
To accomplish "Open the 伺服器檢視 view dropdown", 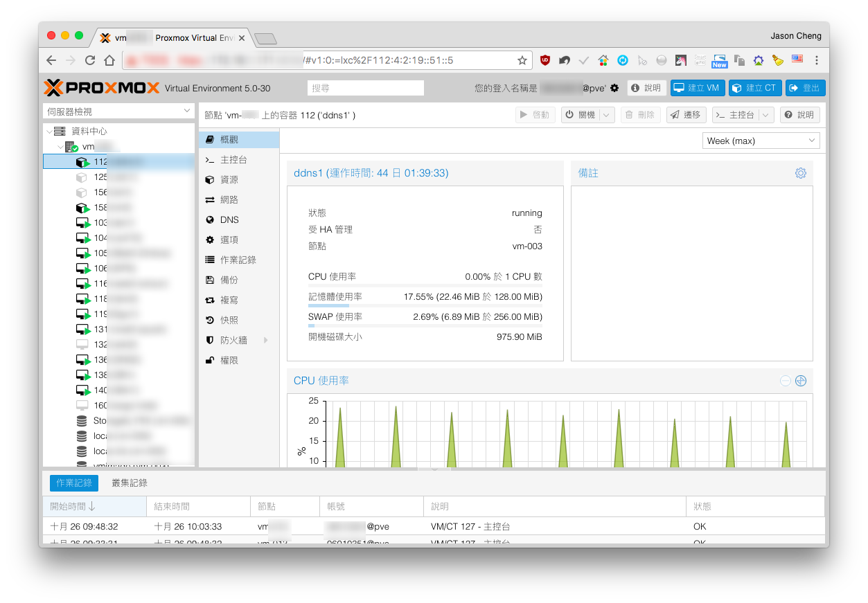I will pos(119,111).
